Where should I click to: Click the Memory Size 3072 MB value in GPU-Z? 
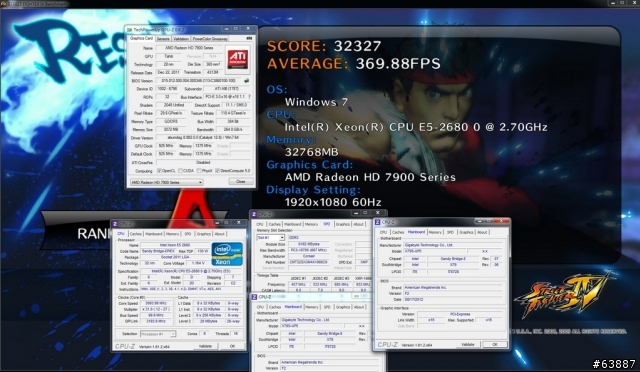(x=171, y=129)
